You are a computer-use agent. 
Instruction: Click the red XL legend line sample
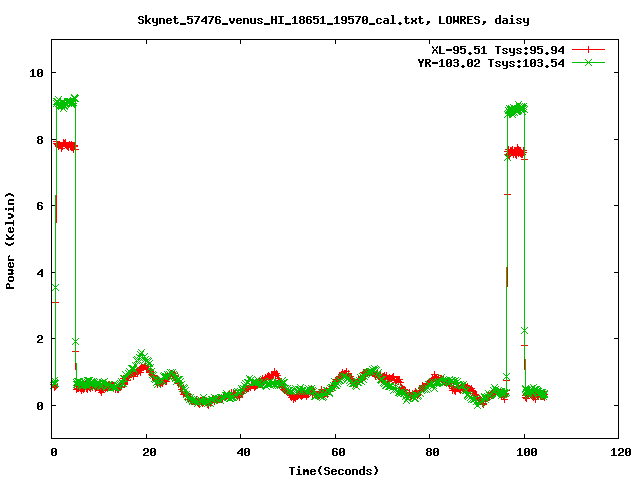588,50
